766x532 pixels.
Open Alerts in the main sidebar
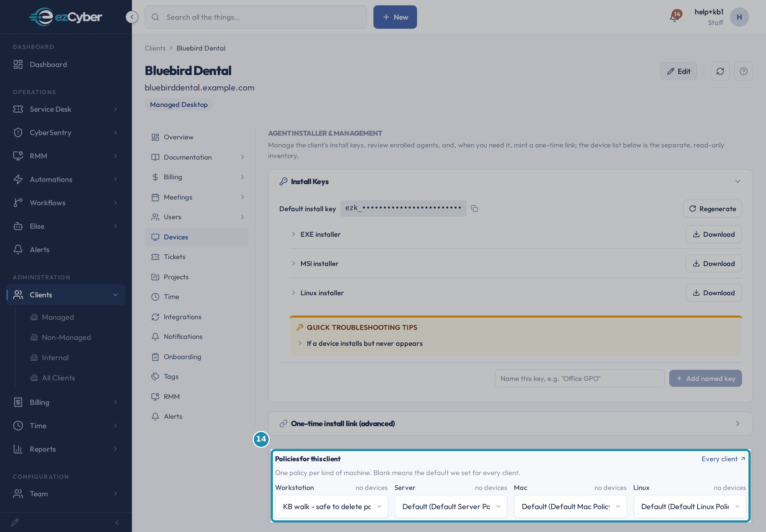pos(66,249)
